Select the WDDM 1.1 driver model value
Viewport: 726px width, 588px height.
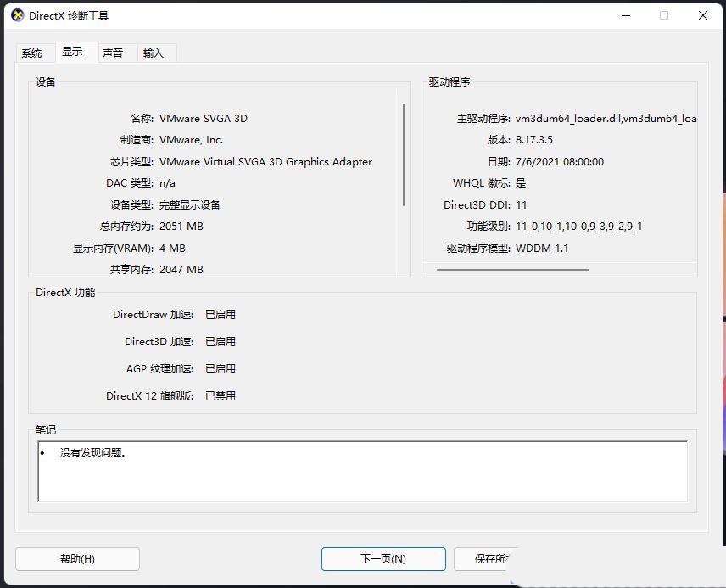tap(544, 248)
